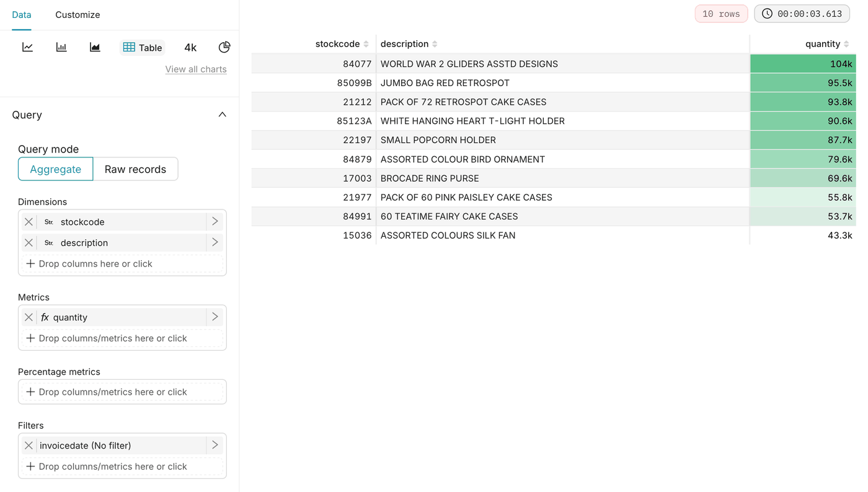The image size is (868, 492).
Task: Select the 4k big number chart
Action: coord(190,48)
